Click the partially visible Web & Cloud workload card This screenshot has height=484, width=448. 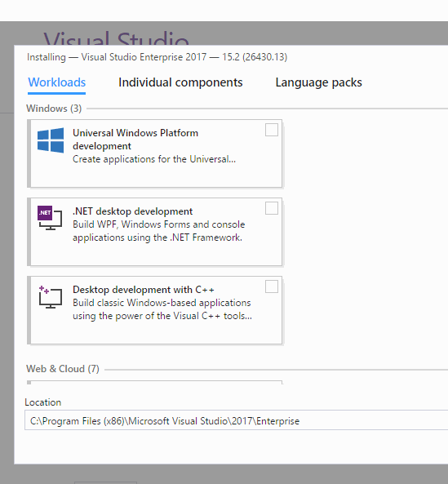coord(155,383)
